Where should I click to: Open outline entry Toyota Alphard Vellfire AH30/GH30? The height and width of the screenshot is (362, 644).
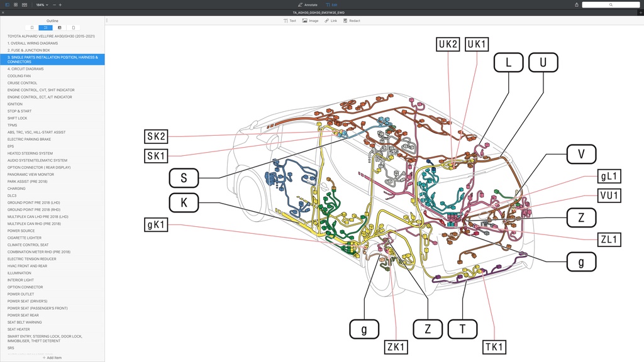(x=51, y=36)
